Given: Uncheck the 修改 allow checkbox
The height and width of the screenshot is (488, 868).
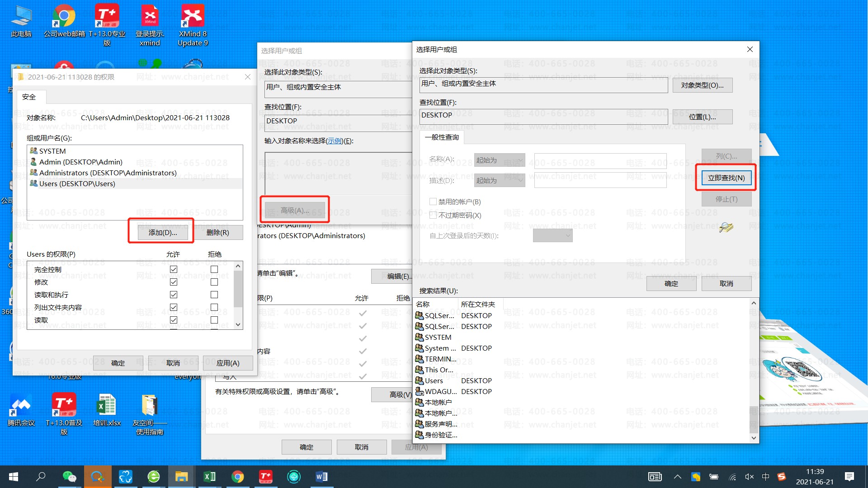Looking at the screenshot, I should point(173,282).
